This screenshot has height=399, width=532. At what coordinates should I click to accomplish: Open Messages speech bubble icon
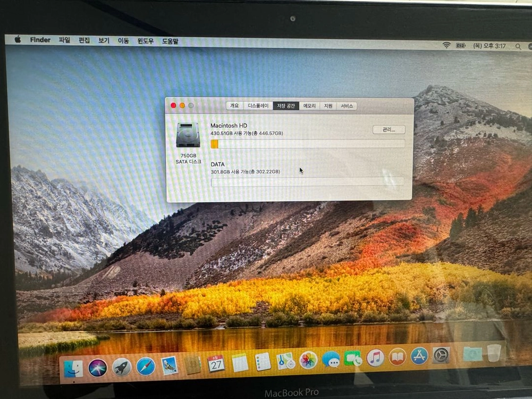331,359
